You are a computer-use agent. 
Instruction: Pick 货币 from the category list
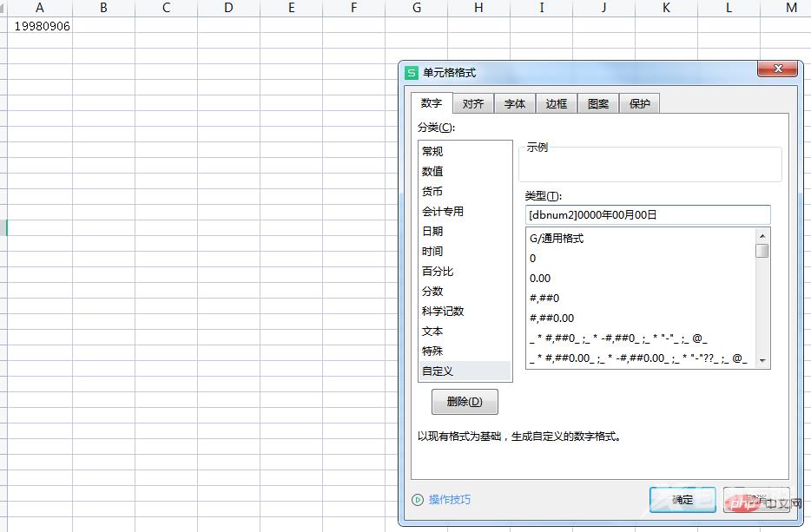click(x=432, y=192)
